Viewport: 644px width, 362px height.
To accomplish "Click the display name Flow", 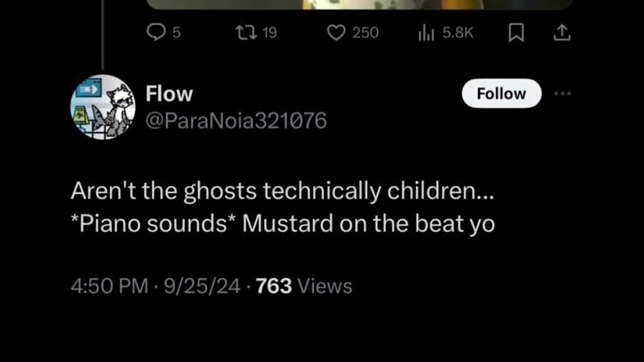I will coord(169,94).
